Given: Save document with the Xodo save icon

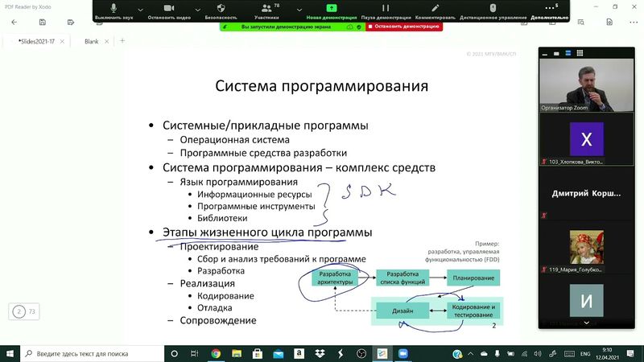Looking at the screenshot, I should 43,23.
